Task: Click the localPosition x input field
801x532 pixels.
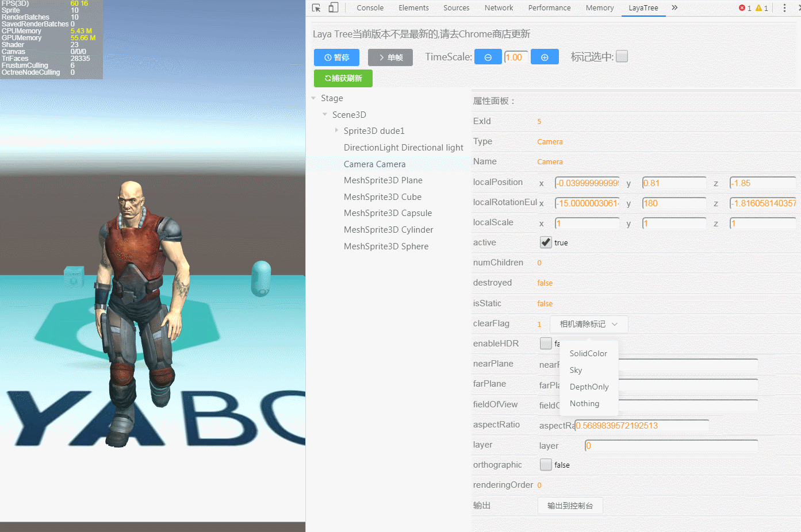Action: click(x=587, y=183)
